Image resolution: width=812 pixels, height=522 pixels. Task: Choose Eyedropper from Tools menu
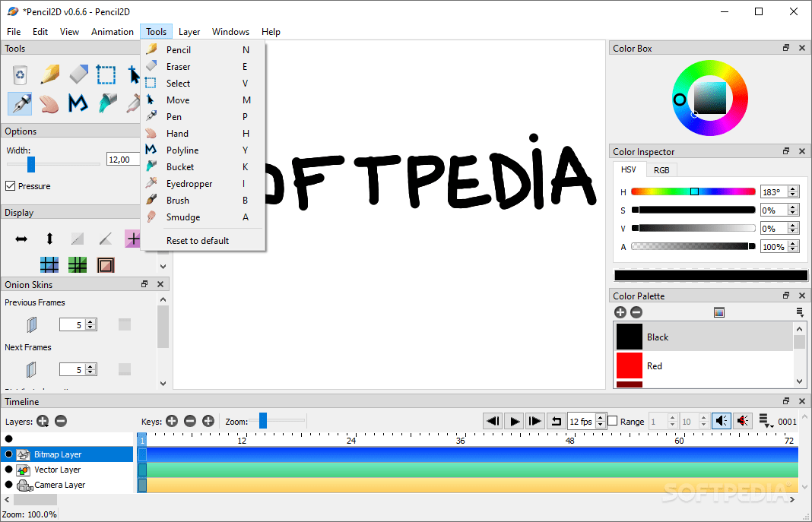(x=204, y=184)
